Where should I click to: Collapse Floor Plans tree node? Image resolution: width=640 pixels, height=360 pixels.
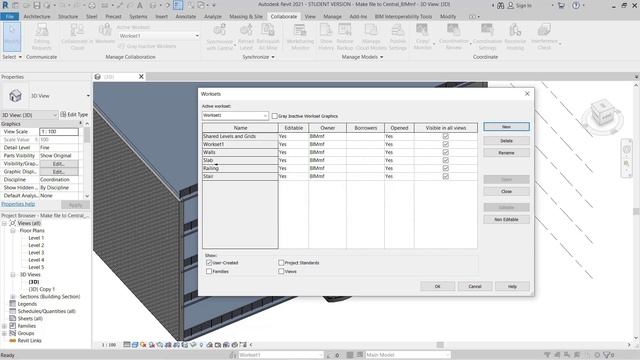click(13, 231)
